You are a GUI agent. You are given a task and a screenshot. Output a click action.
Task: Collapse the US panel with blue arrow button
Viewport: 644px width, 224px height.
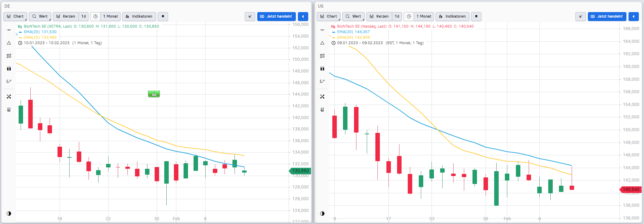pyautogui.click(x=633, y=16)
